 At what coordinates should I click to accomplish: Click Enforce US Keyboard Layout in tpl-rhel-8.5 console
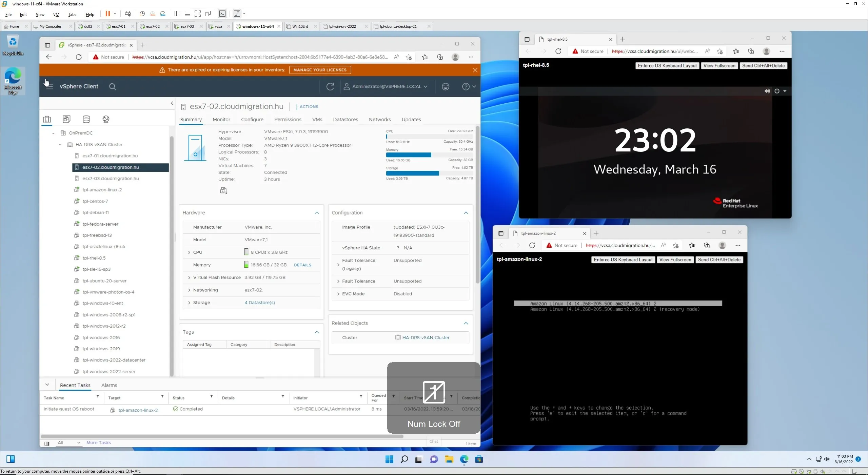[x=667, y=66]
